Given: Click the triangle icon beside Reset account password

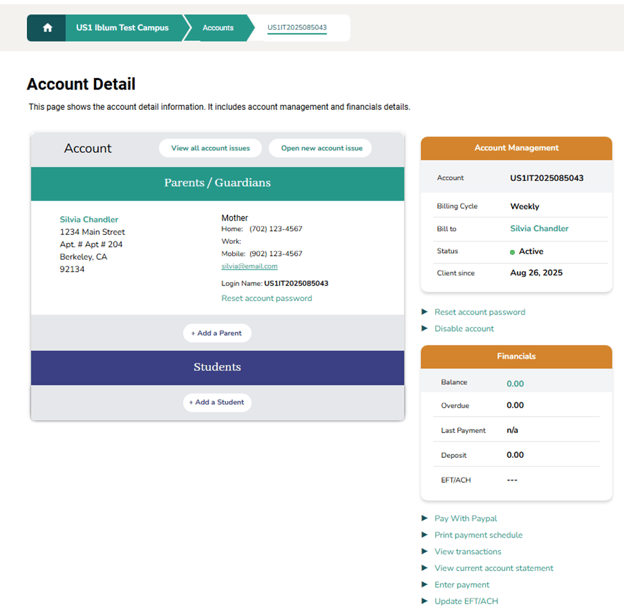Looking at the screenshot, I should [x=425, y=312].
